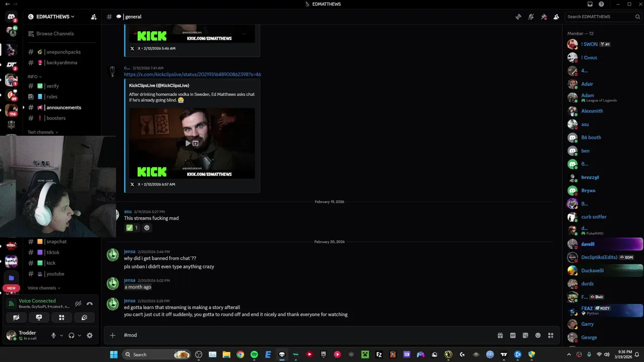The height and width of the screenshot is (362, 644).
Task: Click the Search EDMATTHEWS field
Action: [603, 17]
